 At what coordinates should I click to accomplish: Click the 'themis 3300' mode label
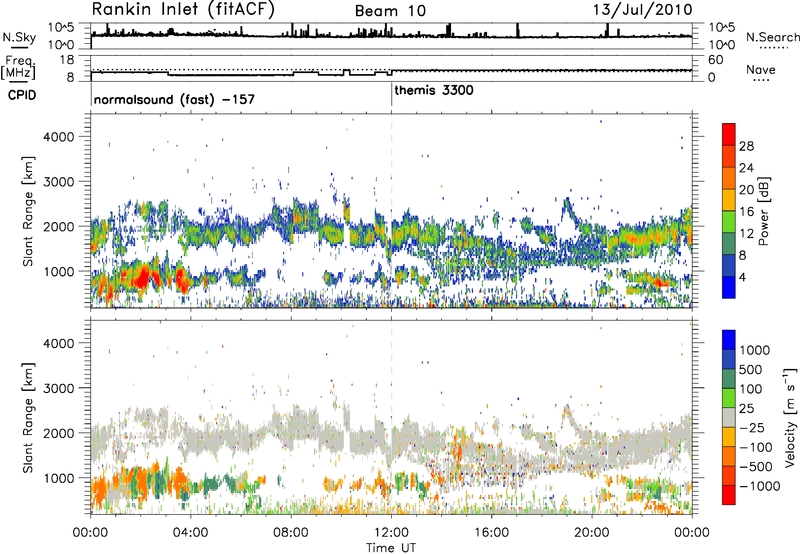[434, 90]
